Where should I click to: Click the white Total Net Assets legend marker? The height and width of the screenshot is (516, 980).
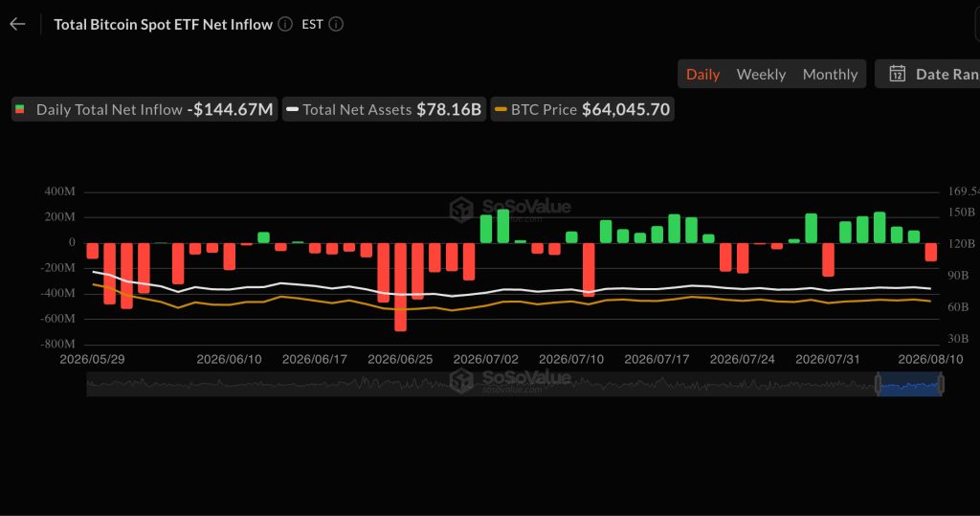point(292,109)
